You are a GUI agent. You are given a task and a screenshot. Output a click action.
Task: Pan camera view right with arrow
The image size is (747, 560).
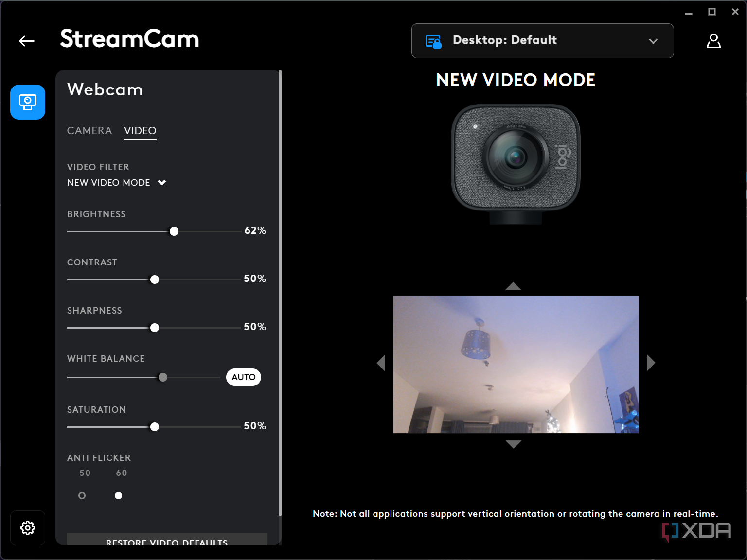651,363
